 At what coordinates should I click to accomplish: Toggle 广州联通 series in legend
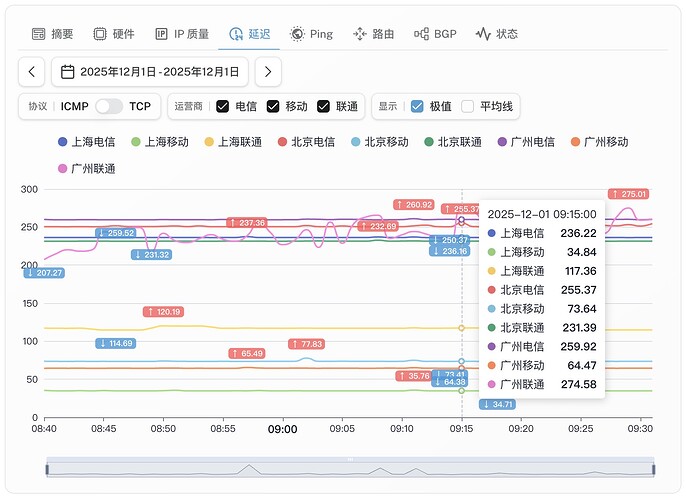(87, 168)
